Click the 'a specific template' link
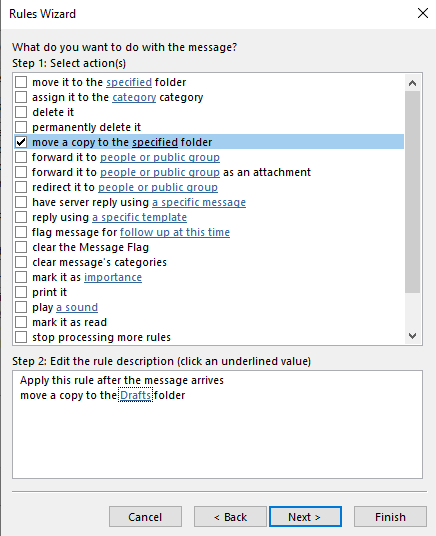The width and height of the screenshot is (436, 536). [x=139, y=217]
